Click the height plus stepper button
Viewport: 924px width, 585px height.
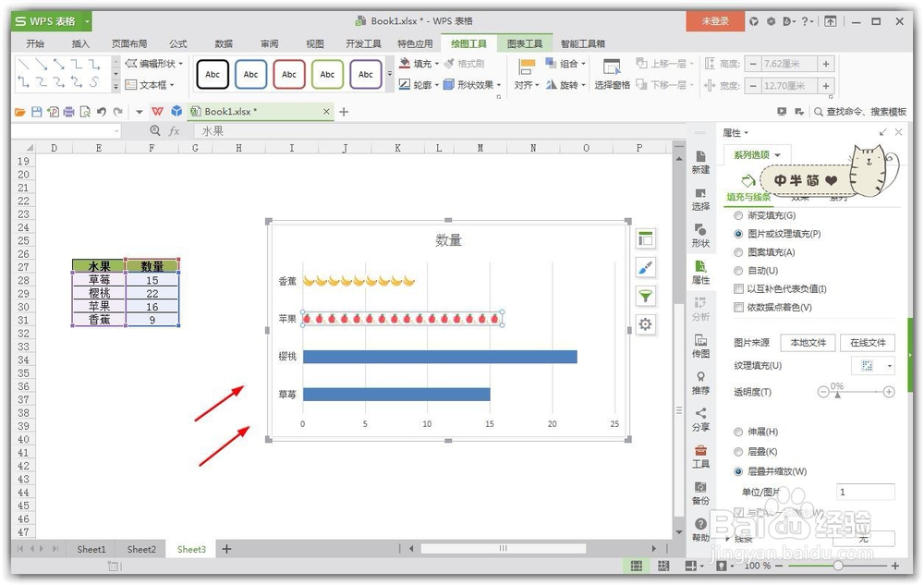click(826, 64)
